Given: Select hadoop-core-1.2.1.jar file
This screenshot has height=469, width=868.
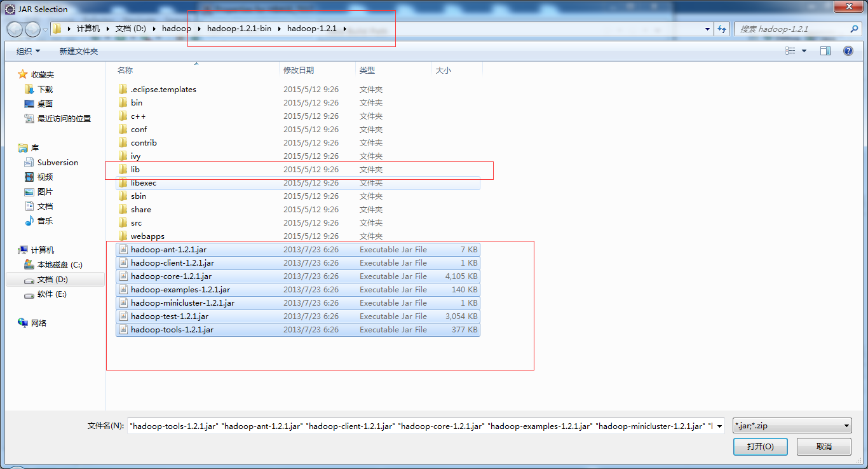Looking at the screenshot, I should (x=298, y=276).
